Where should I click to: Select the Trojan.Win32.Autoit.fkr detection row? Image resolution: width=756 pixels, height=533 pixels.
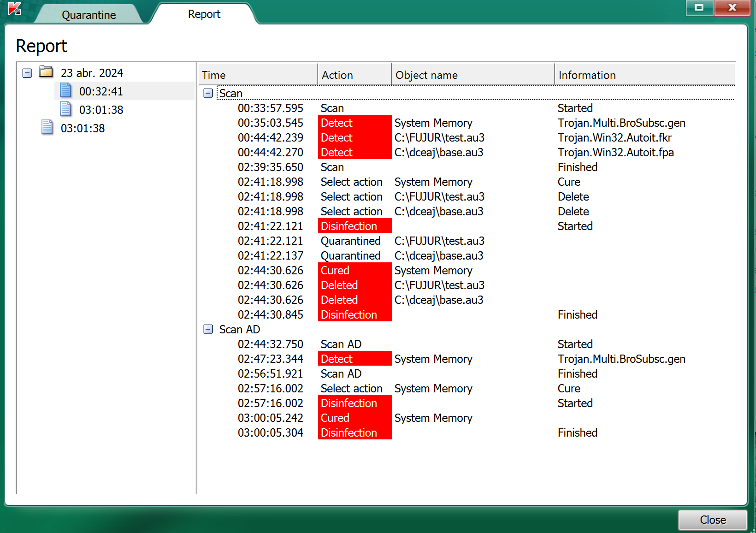(x=467, y=137)
